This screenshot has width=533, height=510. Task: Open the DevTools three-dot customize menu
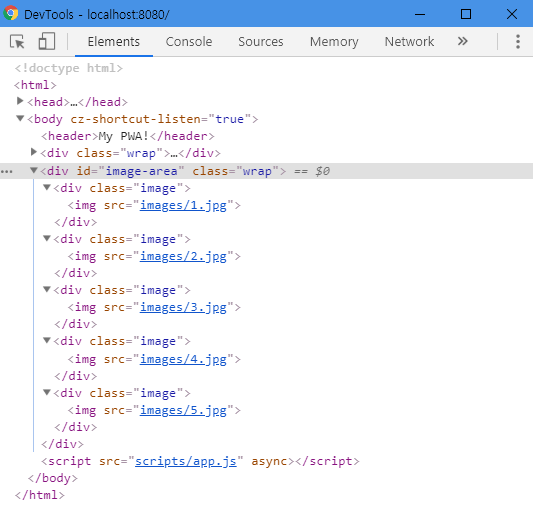click(517, 41)
